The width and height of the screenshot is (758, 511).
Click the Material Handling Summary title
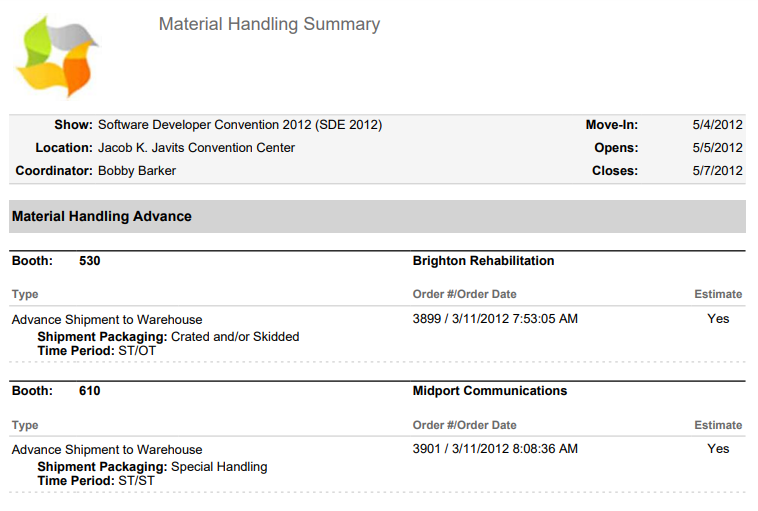coord(269,24)
